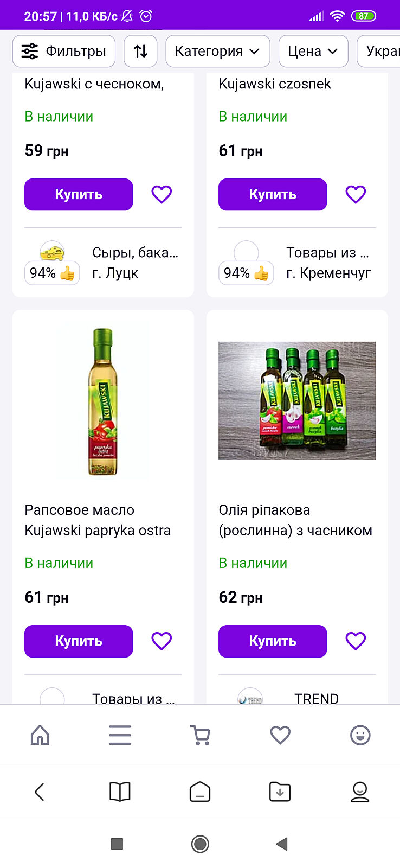Screen dimensions: 400x868
Task: Toggle favorite on Kujawski papryka ostra oil
Action: pyautogui.click(x=162, y=641)
